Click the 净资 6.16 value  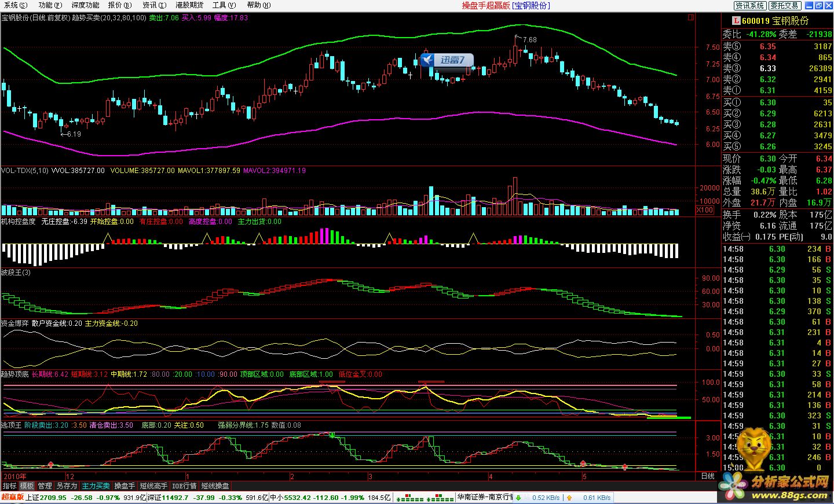pyautogui.click(x=768, y=226)
